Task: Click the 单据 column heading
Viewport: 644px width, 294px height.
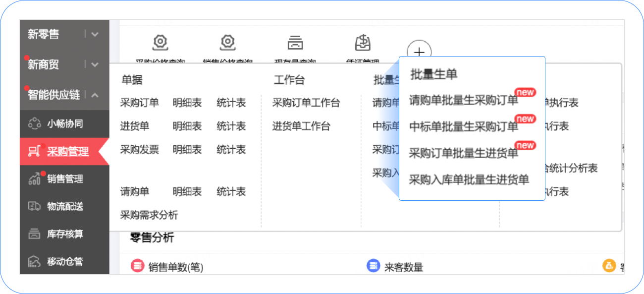Action: point(132,80)
